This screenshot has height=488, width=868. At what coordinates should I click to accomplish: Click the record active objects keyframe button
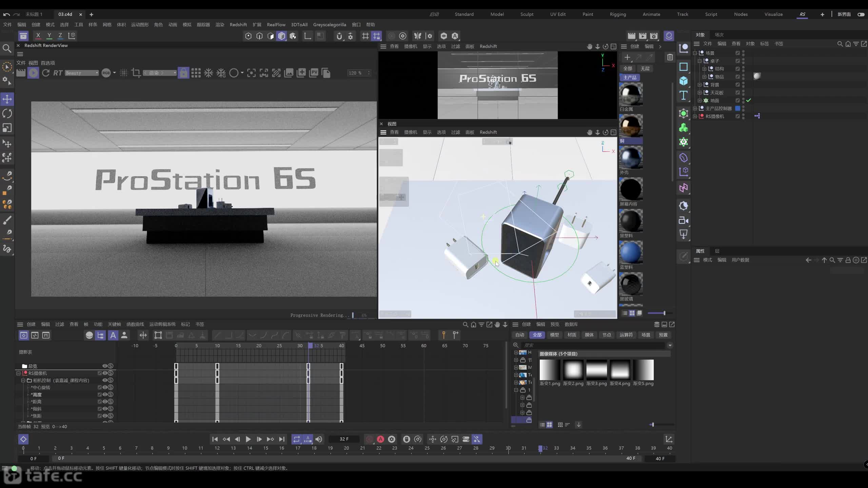[x=369, y=439]
